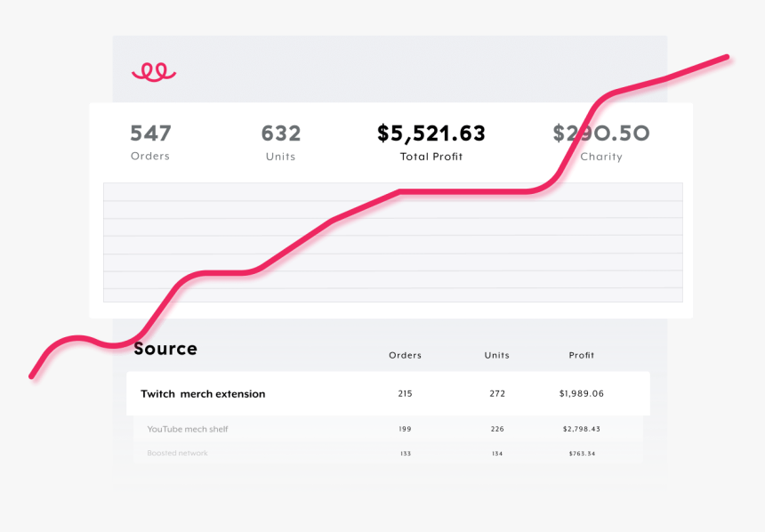
Task: Open the Boosted network row
Action: pos(177,454)
